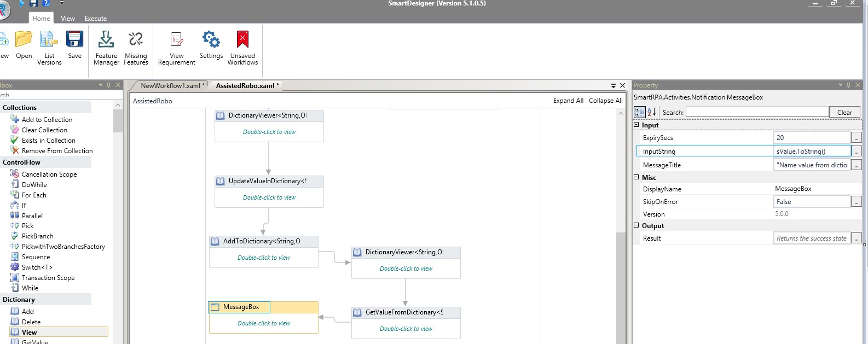The height and width of the screenshot is (344, 868).
Task: Click the InputString value field
Action: pyautogui.click(x=812, y=151)
